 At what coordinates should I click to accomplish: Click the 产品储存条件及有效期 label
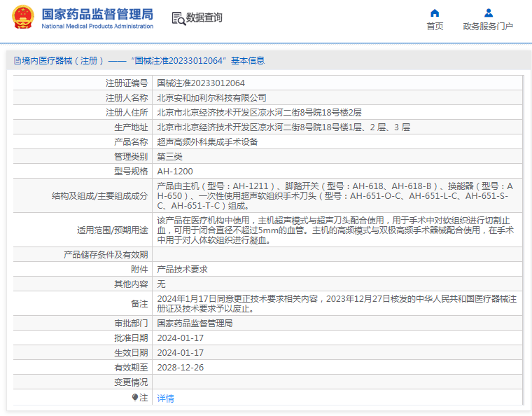click(x=106, y=254)
